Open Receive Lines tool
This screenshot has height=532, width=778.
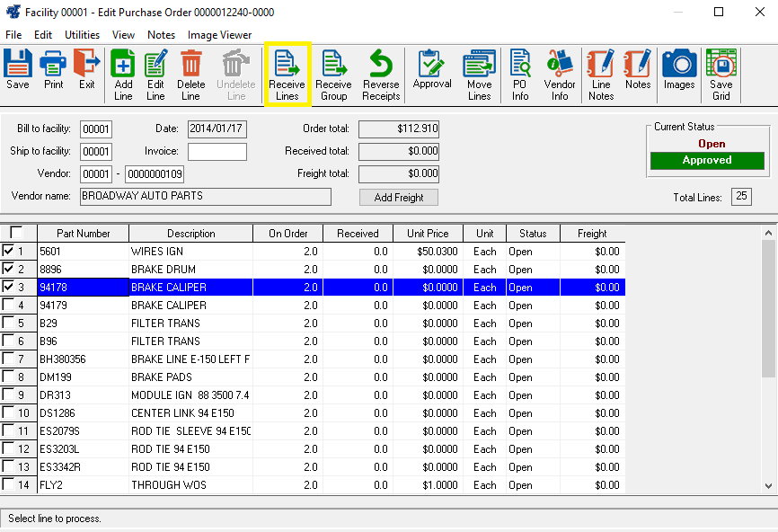point(287,74)
